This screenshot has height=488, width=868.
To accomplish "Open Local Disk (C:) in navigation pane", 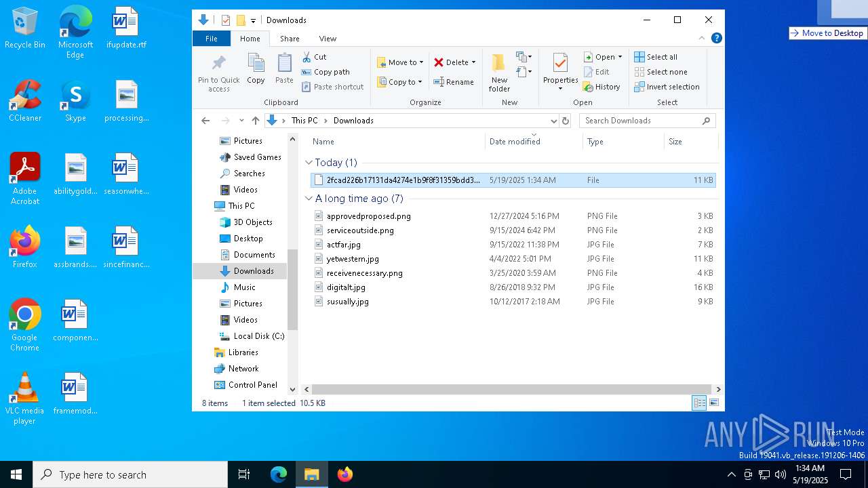I will 252,336.
